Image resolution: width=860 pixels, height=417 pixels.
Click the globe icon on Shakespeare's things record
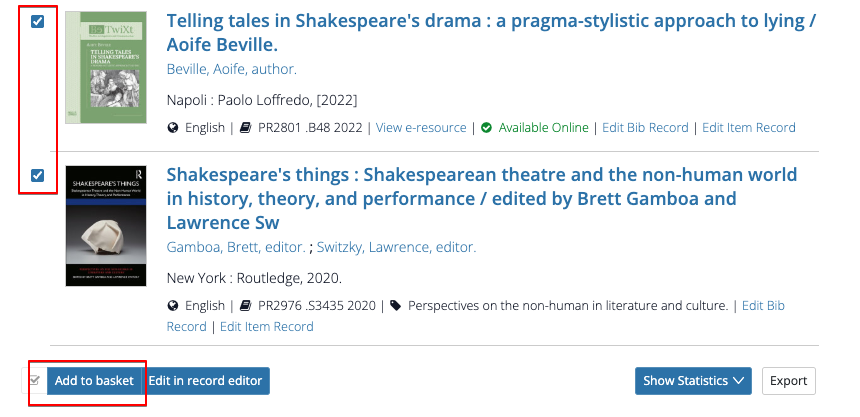pos(173,306)
